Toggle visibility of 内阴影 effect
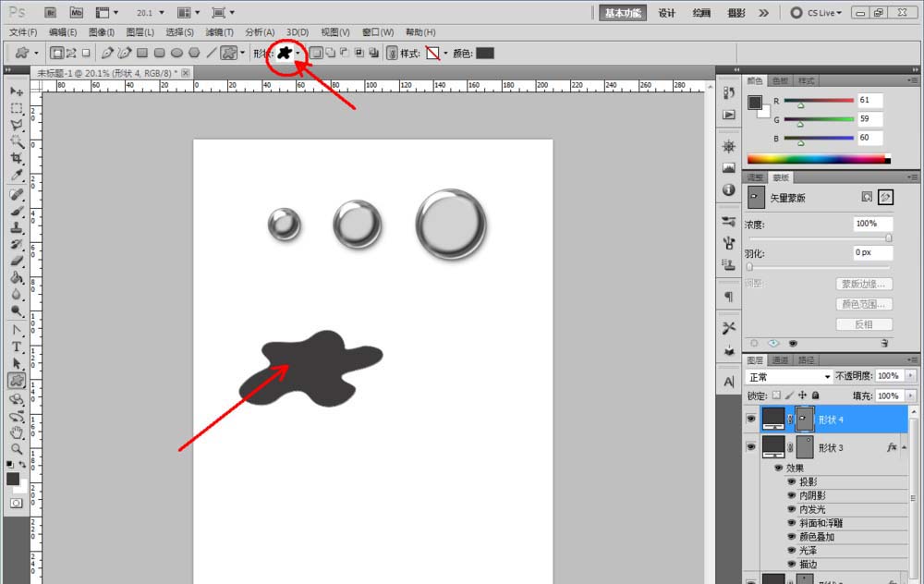 792,495
